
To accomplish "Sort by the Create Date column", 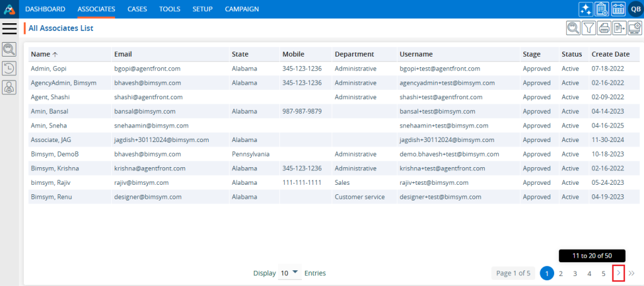I will click(610, 54).
